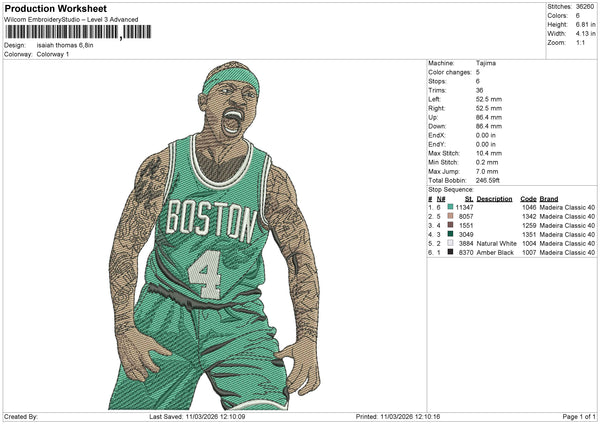Select the tan swatch for stop 2
Image resolution: width=600 pixels, height=424 pixels.
(451, 216)
